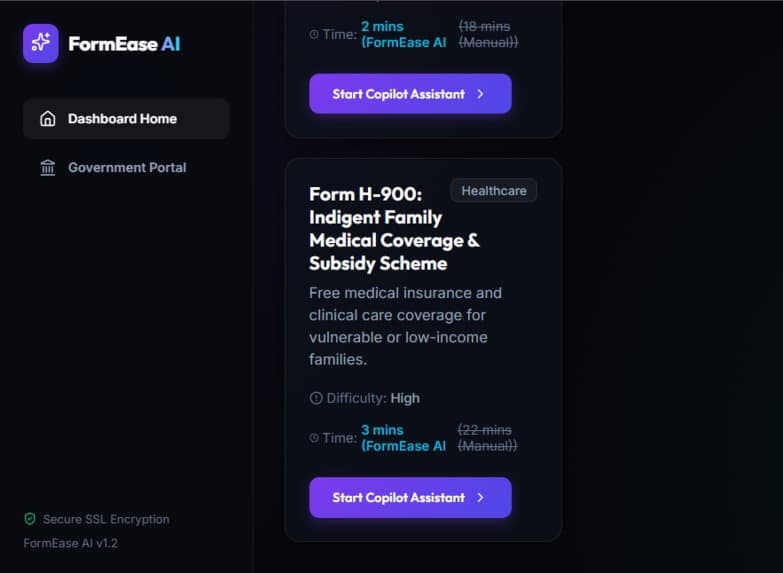Image resolution: width=783 pixels, height=573 pixels.
Task: Click the 3 mins FormEase AI time estimate
Action: [403, 438]
